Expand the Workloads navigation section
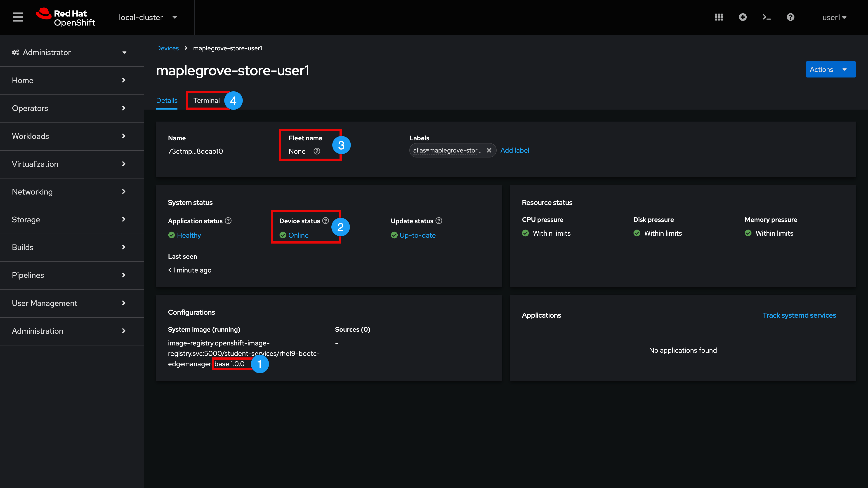The image size is (868, 488). point(72,136)
